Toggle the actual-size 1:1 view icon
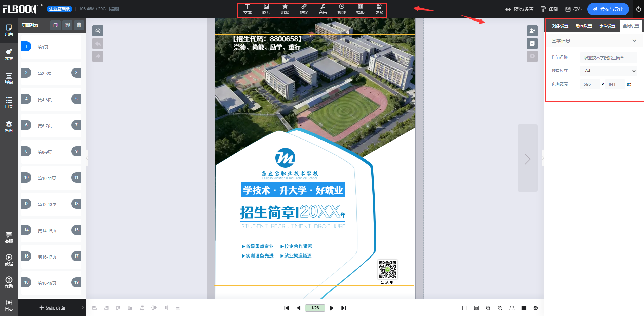This screenshot has width=644, height=316. click(x=476, y=308)
